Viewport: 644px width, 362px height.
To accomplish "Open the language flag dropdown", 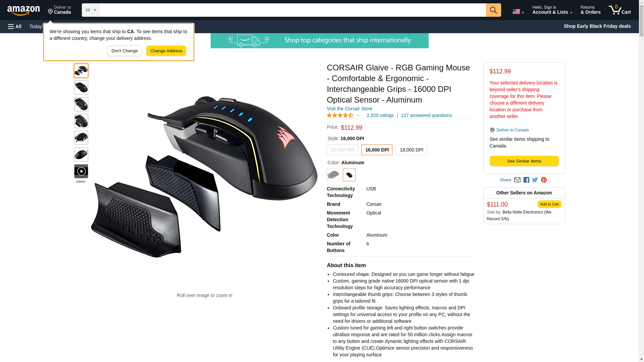I will coord(518,11).
